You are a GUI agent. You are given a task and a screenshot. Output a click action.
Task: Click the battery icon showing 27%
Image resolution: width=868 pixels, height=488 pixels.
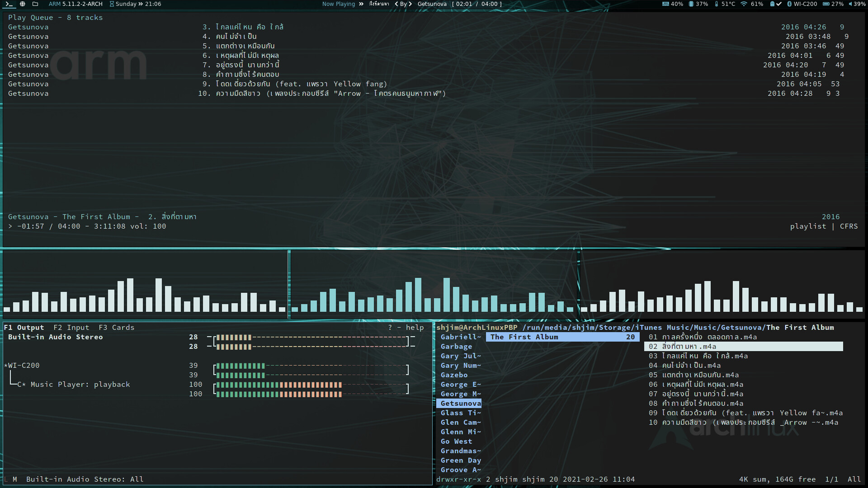826,4
